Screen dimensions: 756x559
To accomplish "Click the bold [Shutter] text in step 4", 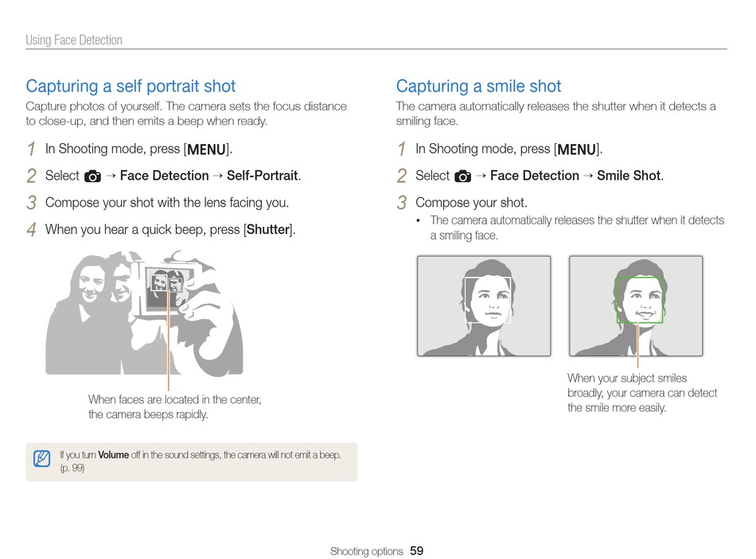I will click(268, 229).
